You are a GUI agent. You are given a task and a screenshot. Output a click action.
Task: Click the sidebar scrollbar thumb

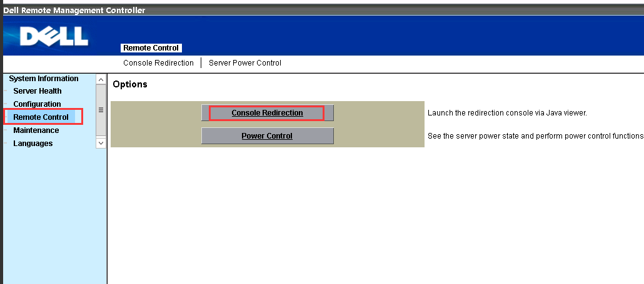pos(101,110)
